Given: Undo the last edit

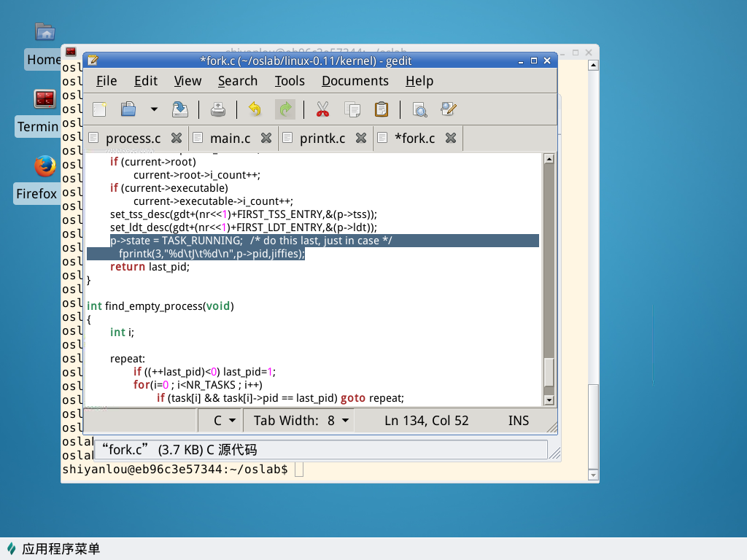Looking at the screenshot, I should [x=255, y=109].
